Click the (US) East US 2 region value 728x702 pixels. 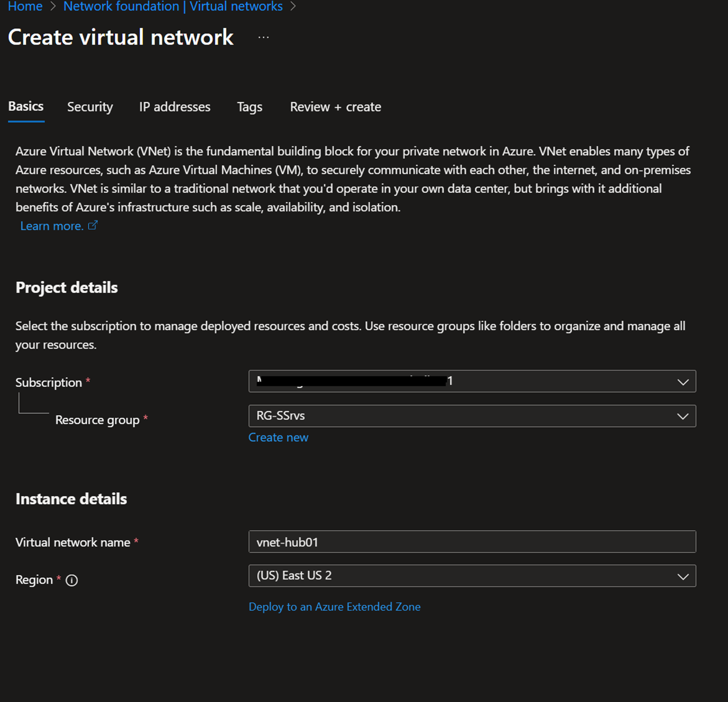tap(294, 576)
